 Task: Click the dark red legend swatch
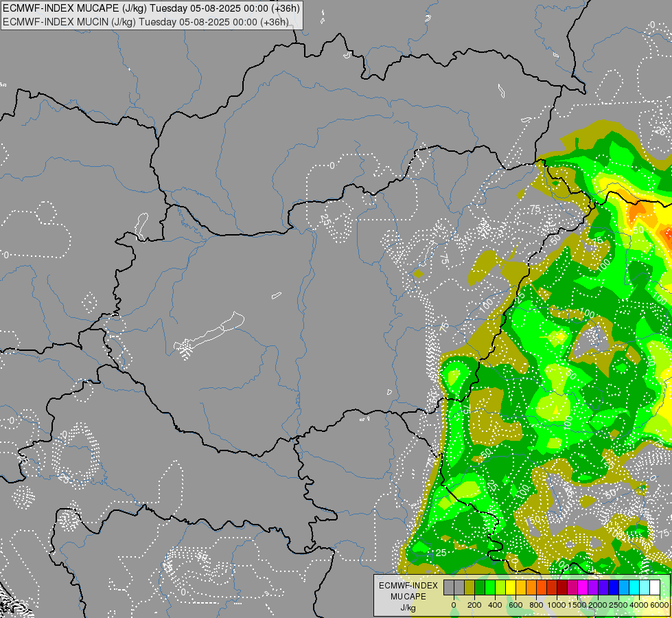pyautogui.click(x=562, y=588)
